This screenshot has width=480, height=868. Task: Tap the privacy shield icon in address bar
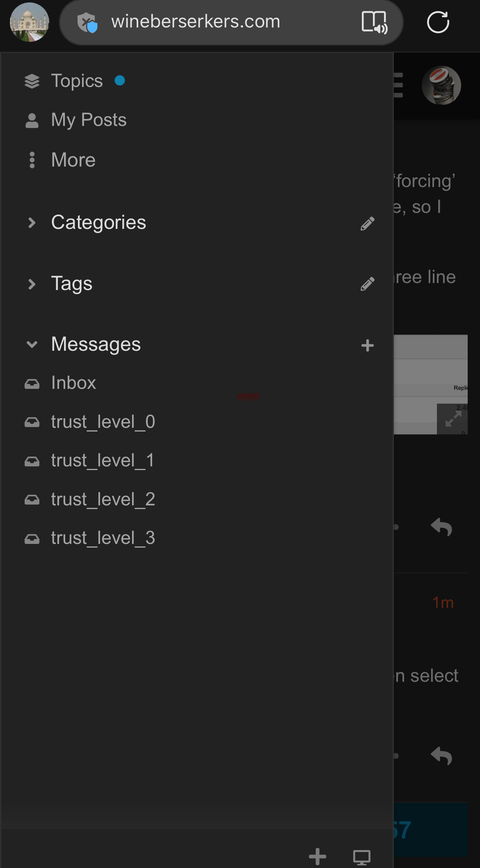(x=87, y=22)
